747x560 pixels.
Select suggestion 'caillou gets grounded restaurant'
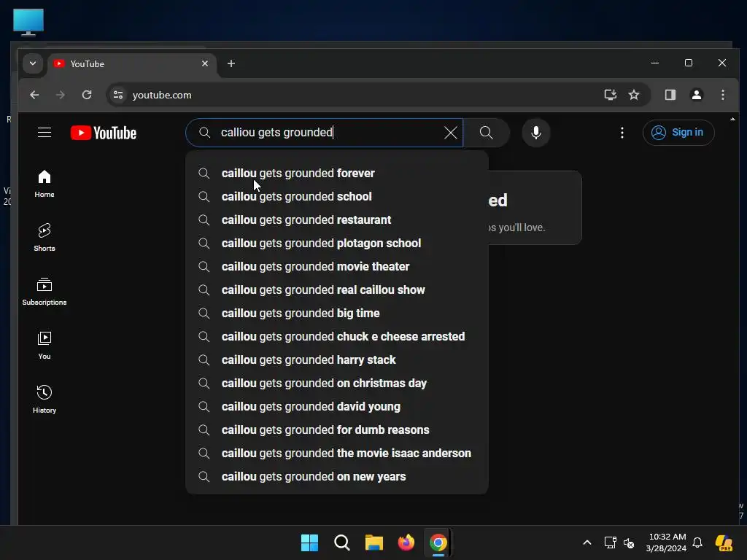point(337,220)
